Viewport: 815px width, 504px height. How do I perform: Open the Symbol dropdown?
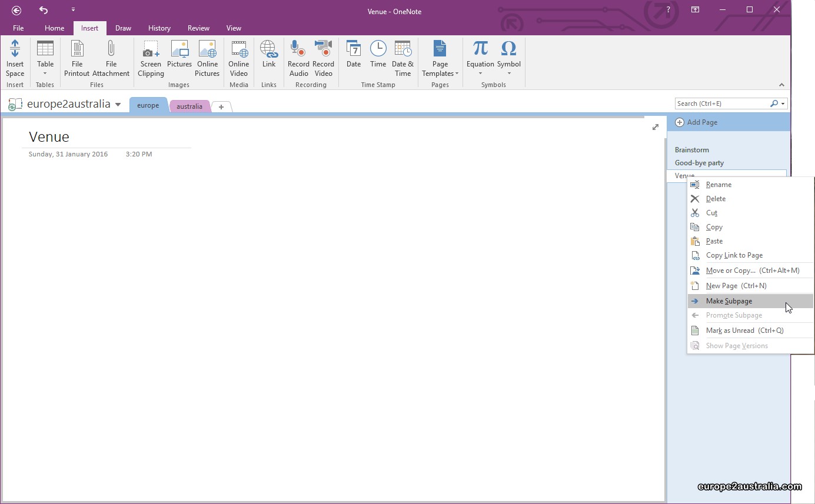508,74
